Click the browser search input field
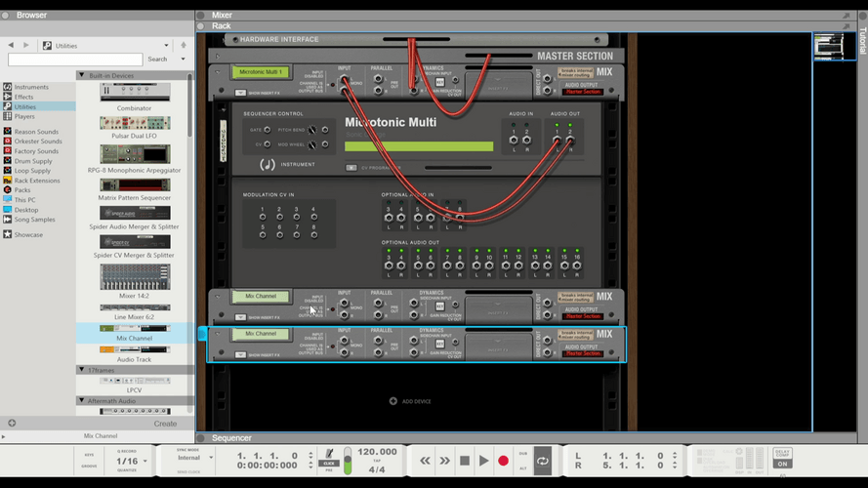This screenshot has width=868, height=488. click(75, 60)
